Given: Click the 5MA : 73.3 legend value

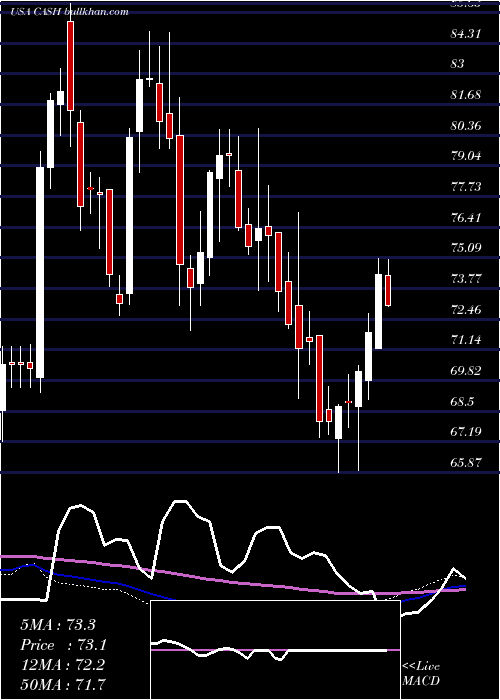Looking at the screenshot, I should 58,625.
